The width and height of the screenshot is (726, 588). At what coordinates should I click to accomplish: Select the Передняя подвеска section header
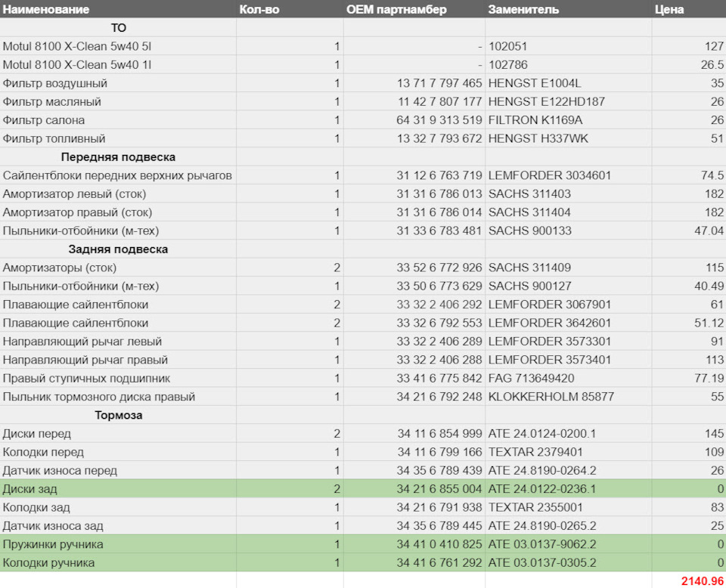pos(118,157)
